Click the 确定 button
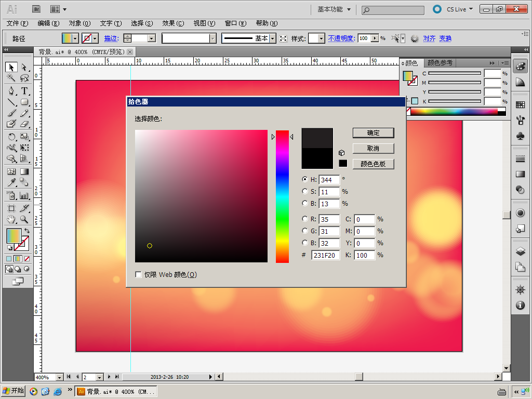 [373, 133]
